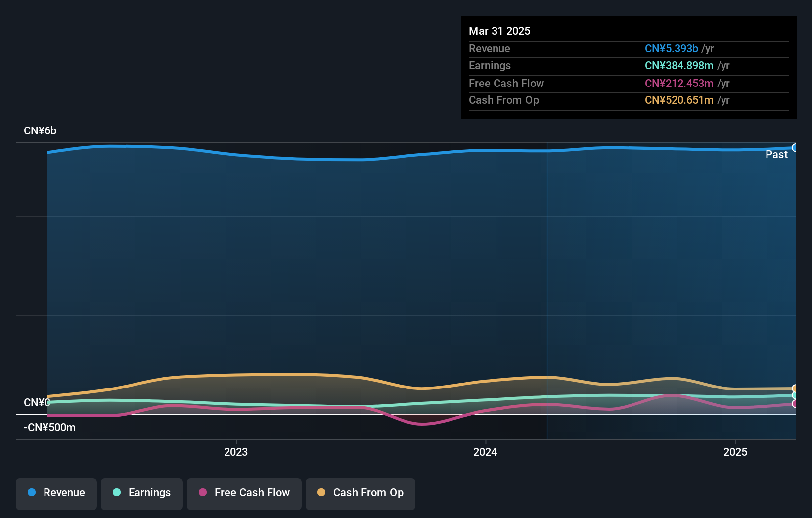Click the CN¥0 y-axis label
Viewport: 812px width, 518px height.
pyautogui.click(x=37, y=403)
